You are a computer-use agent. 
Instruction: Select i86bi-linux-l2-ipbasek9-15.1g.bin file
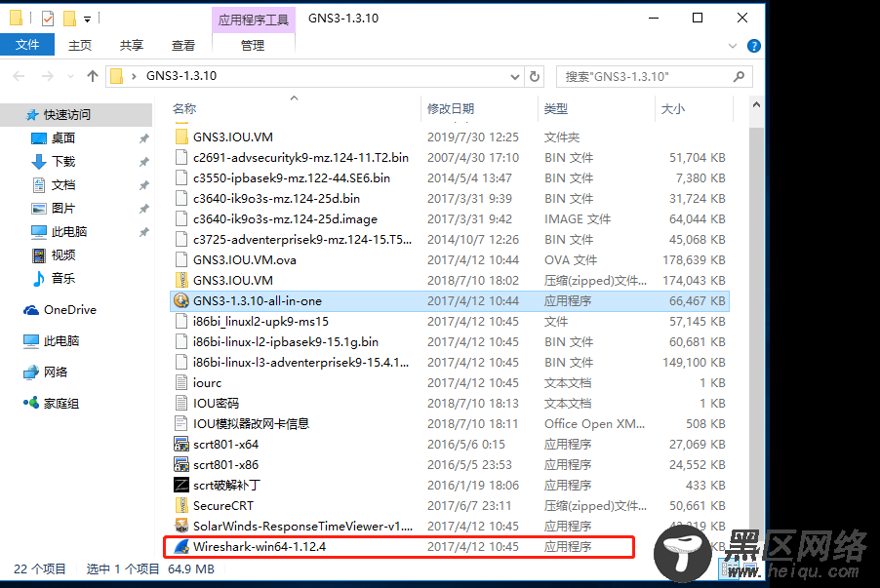(x=449, y=341)
